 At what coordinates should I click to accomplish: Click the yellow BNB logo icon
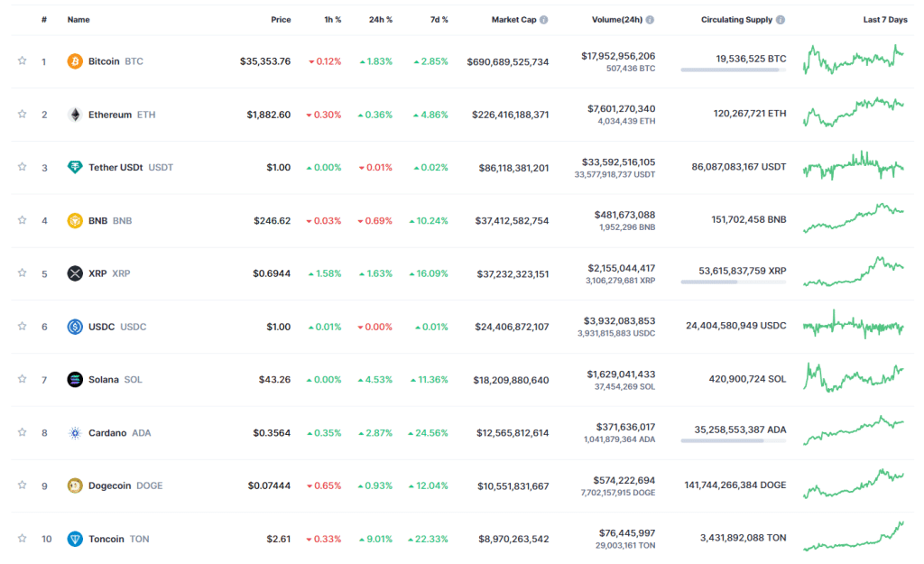pos(75,220)
